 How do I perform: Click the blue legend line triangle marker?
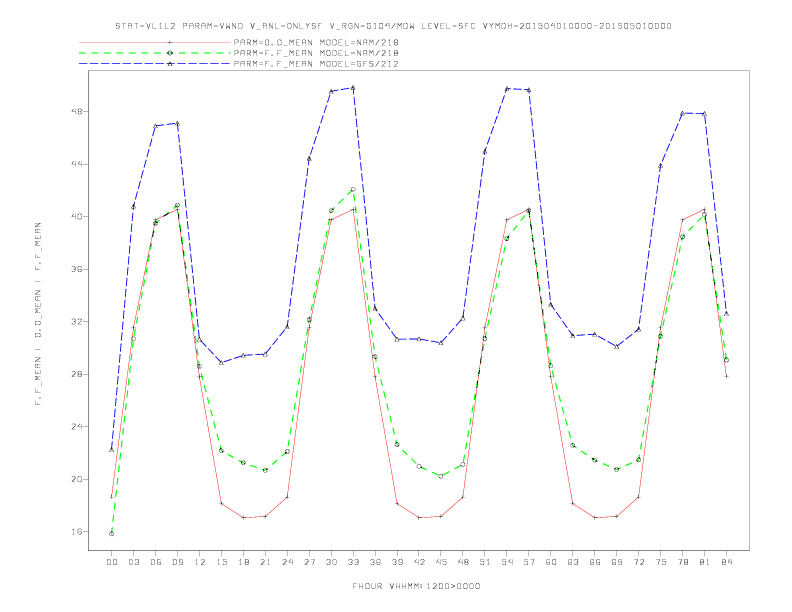point(170,64)
